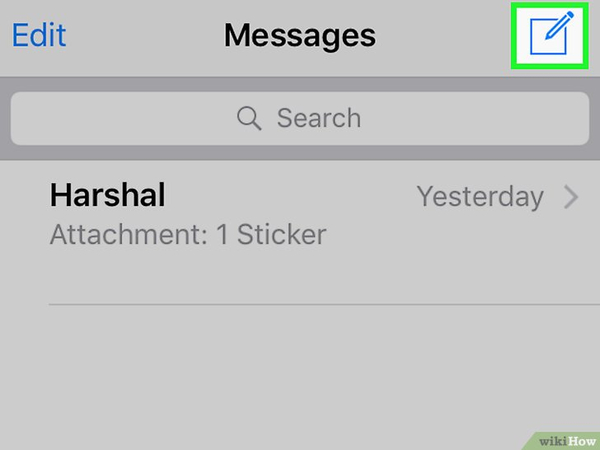Tap the compose new message icon
This screenshot has width=600, height=450.
[551, 33]
